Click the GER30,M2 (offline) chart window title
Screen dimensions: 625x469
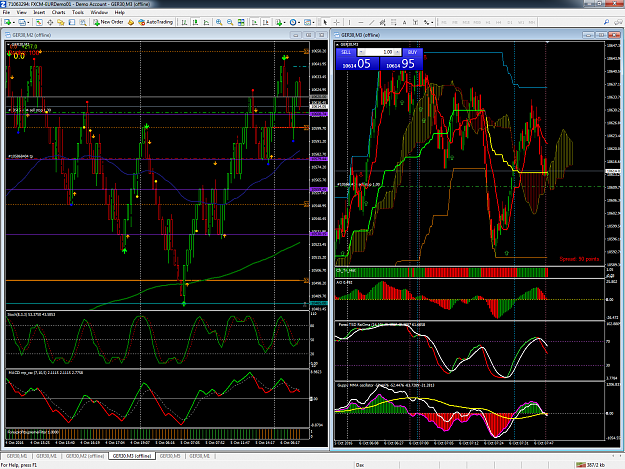[31, 35]
